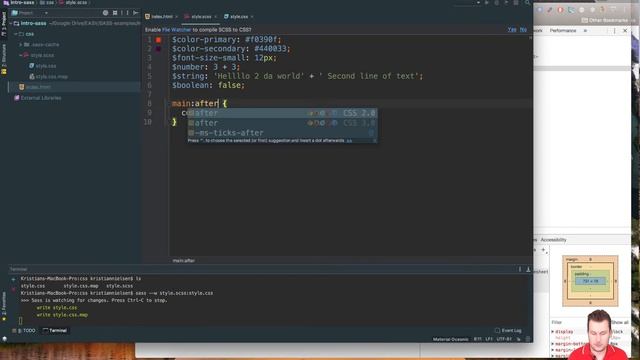Click the locate/scroll-from-source target icon in Project panel
The height and width of the screenshot is (360, 640).
coord(105,13)
